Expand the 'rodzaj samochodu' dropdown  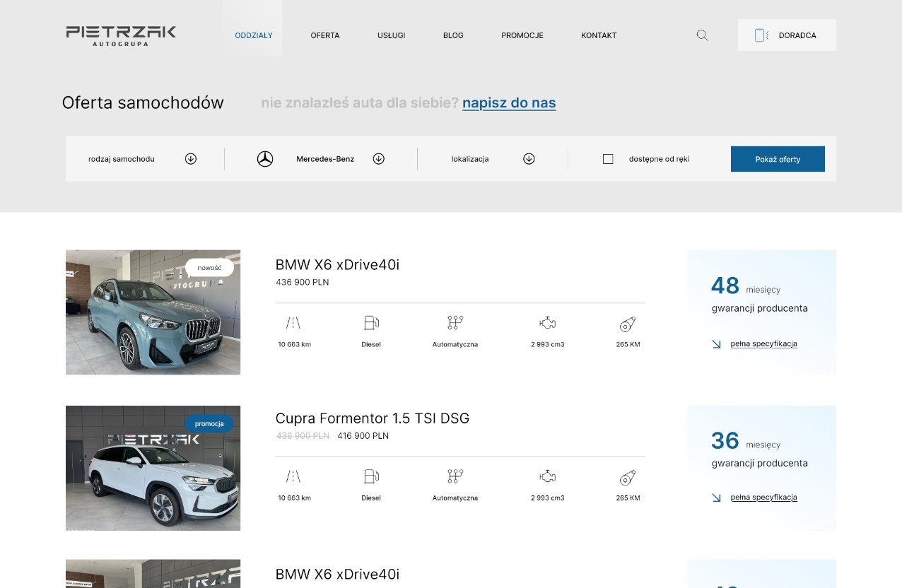190,159
